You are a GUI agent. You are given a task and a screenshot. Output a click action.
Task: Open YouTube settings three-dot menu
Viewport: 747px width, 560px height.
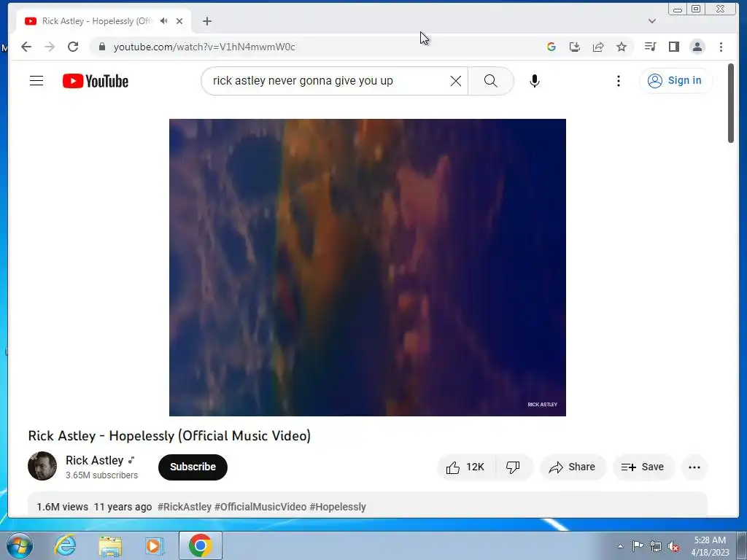[619, 81]
